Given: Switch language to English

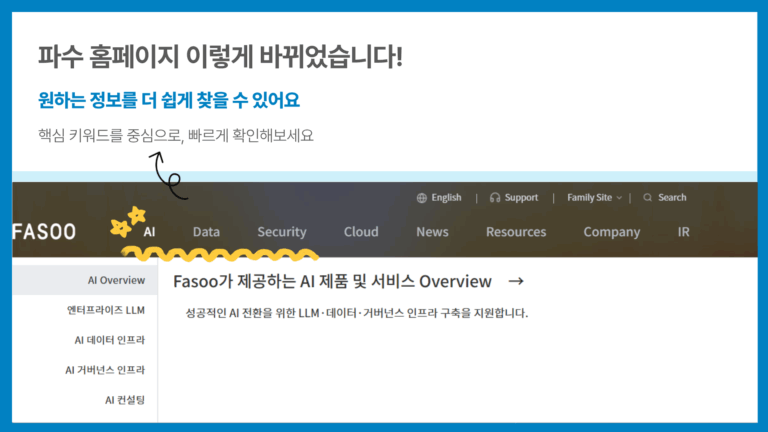Looking at the screenshot, I should pos(446,198).
